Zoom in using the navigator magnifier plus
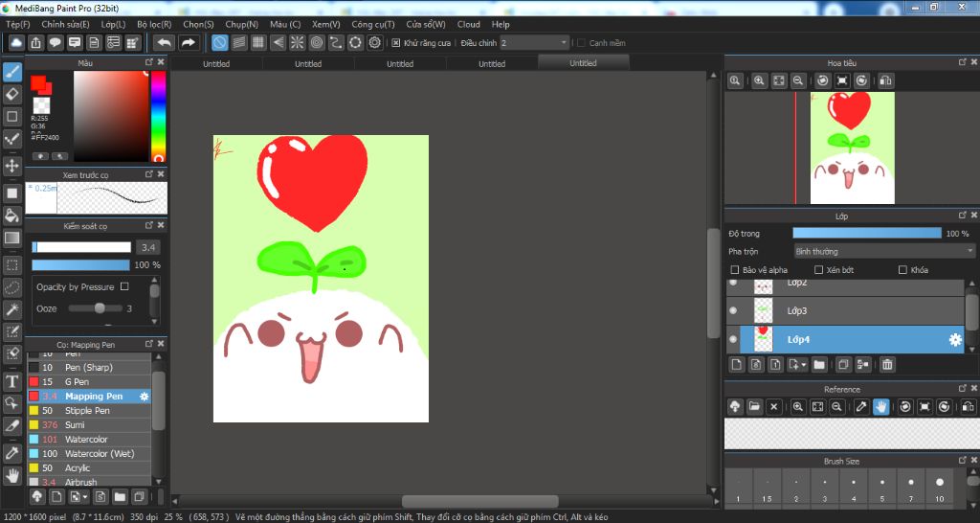 tap(759, 80)
